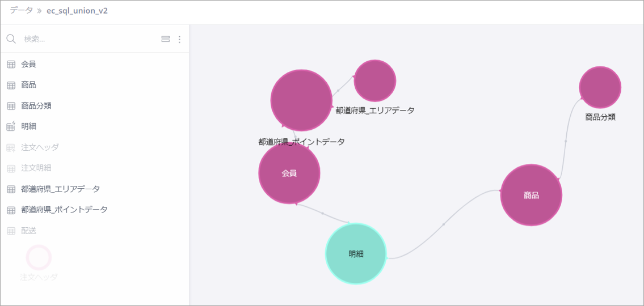The height and width of the screenshot is (306, 644).
Task: Click the search magnifier icon
Action: [x=11, y=39]
